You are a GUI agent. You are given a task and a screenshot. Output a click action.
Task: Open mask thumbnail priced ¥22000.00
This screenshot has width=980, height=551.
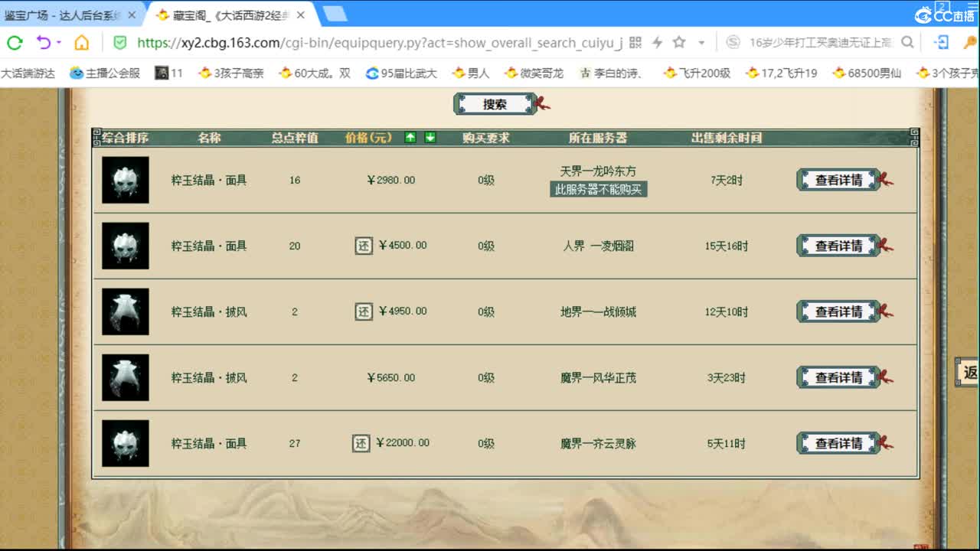click(x=126, y=443)
